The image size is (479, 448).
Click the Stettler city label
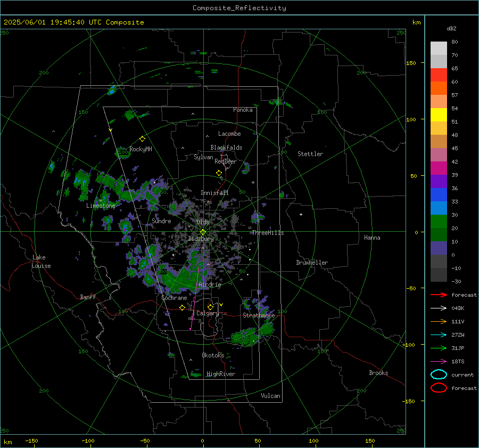(310, 154)
